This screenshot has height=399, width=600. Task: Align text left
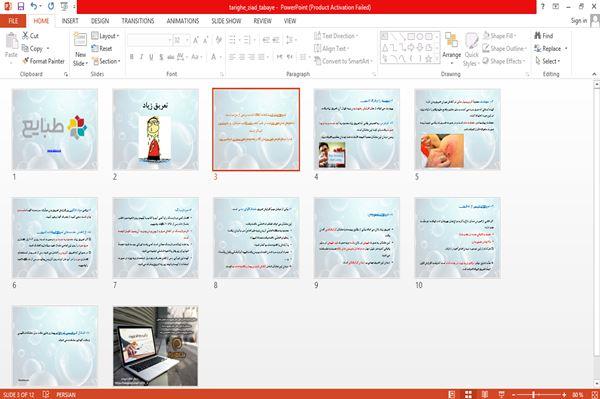click(232, 57)
